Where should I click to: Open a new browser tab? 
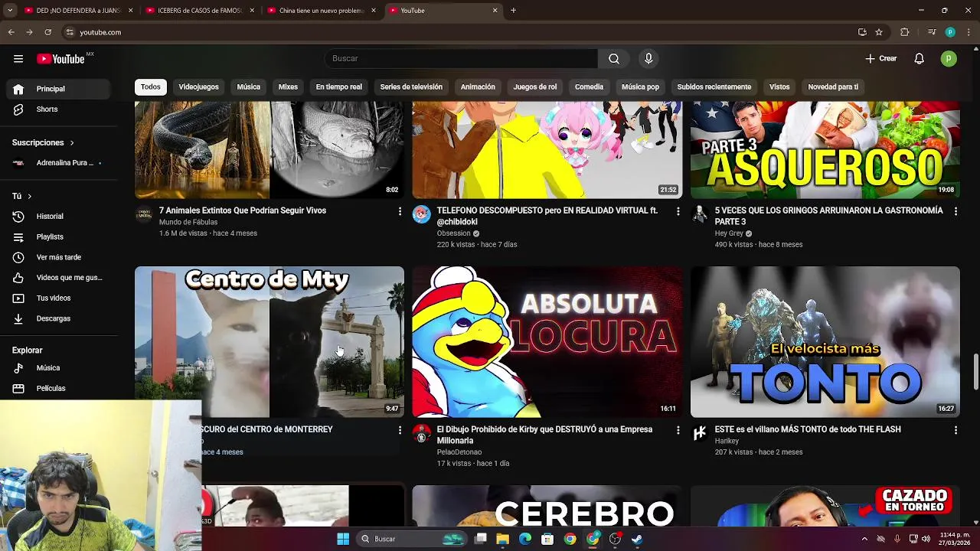click(x=513, y=11)
